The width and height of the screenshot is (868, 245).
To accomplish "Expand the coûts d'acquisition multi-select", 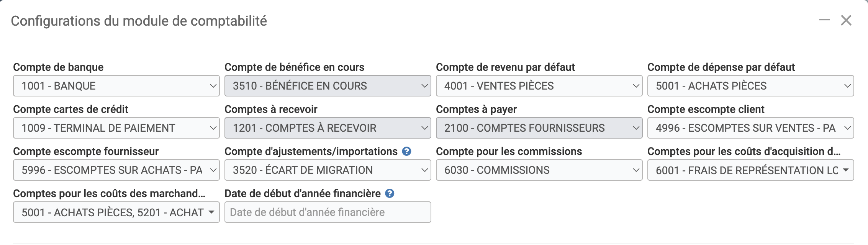I will [x=750, y=170].
